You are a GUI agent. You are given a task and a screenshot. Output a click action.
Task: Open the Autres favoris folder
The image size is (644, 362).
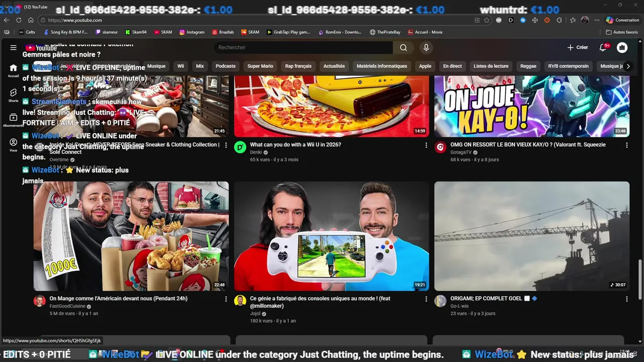[x=622, y=32]
